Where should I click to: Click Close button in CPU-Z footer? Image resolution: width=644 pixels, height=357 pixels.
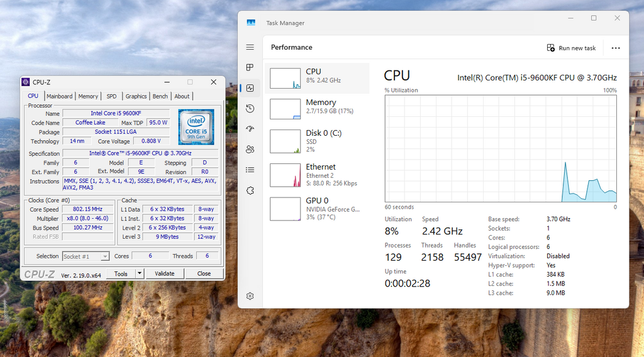pyautogui.click(x=204, y=273)
